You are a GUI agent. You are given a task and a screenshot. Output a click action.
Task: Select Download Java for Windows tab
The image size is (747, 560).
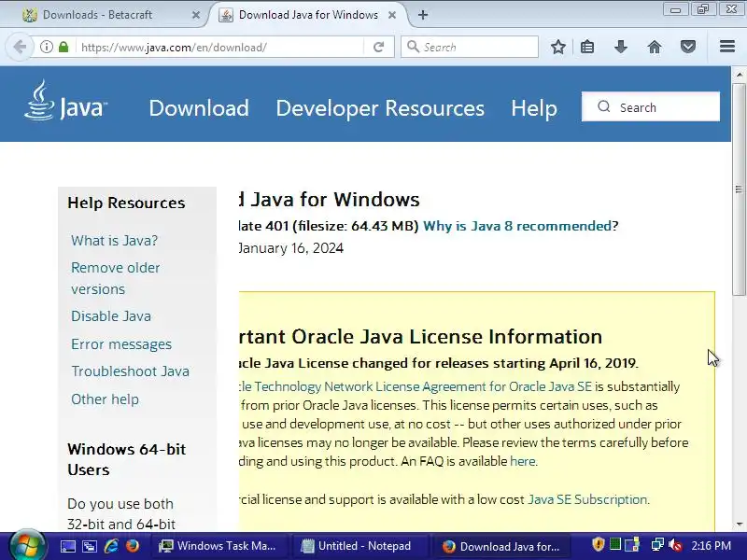(308, 15)
